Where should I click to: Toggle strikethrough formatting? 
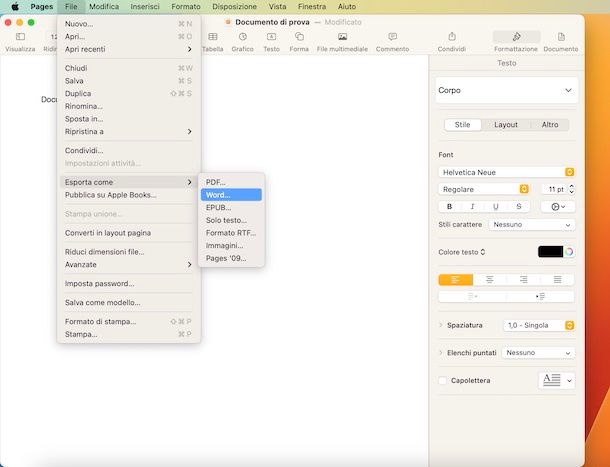coord(519,207)
